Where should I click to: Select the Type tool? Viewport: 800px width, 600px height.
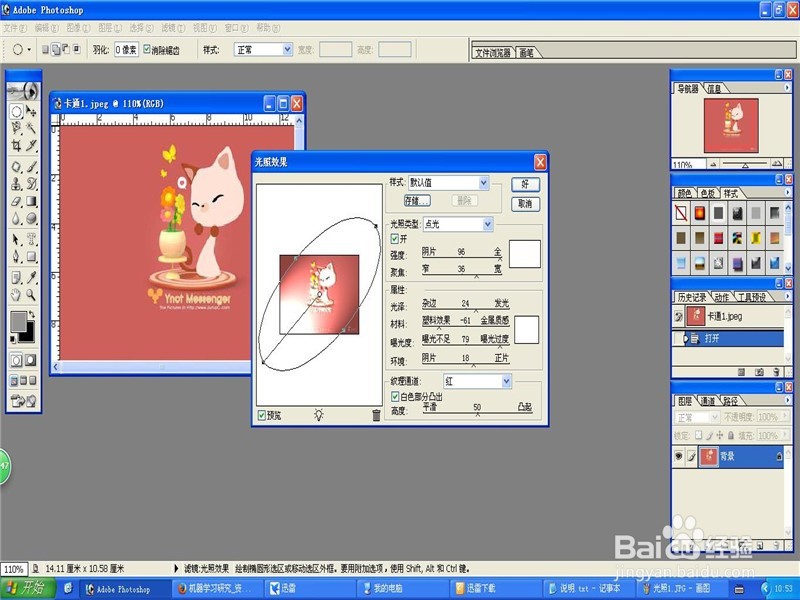click(31, 239)
